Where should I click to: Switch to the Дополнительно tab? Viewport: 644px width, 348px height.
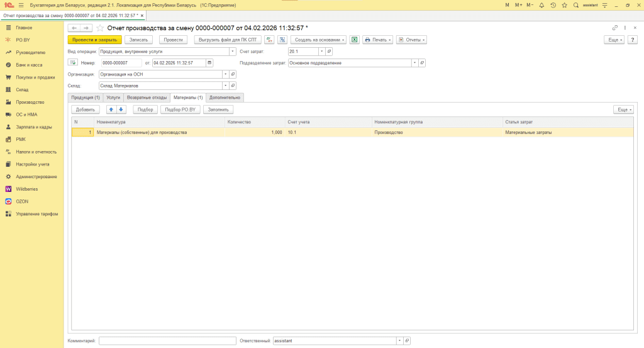(x=225, y=98)
